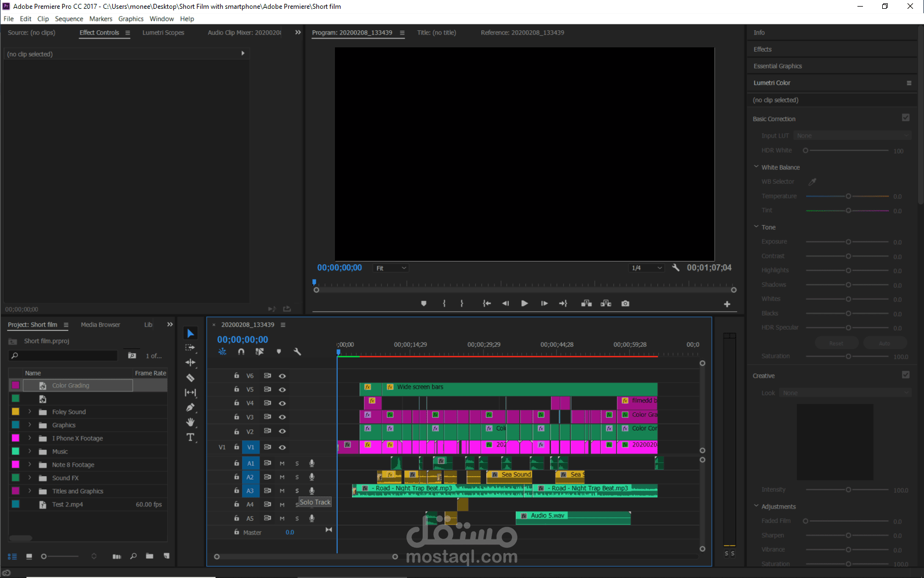Click New Bin folder icon in Project panel

tap(150, 556)
